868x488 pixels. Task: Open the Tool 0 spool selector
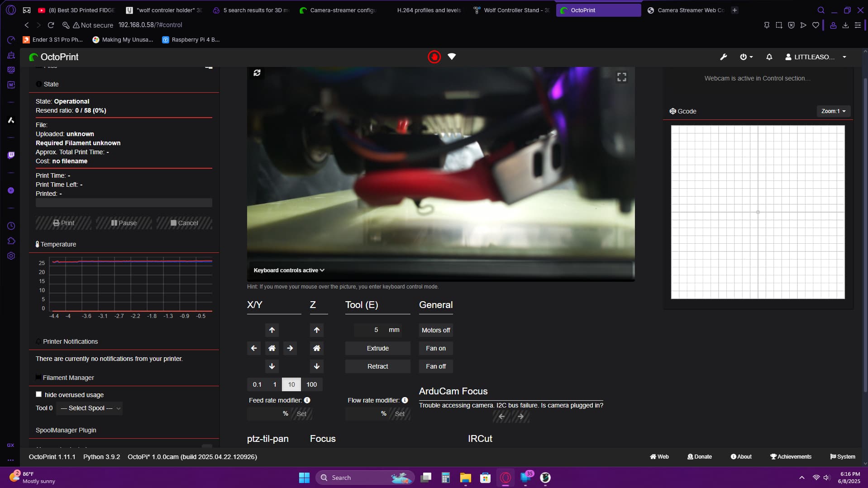(89, 408)
